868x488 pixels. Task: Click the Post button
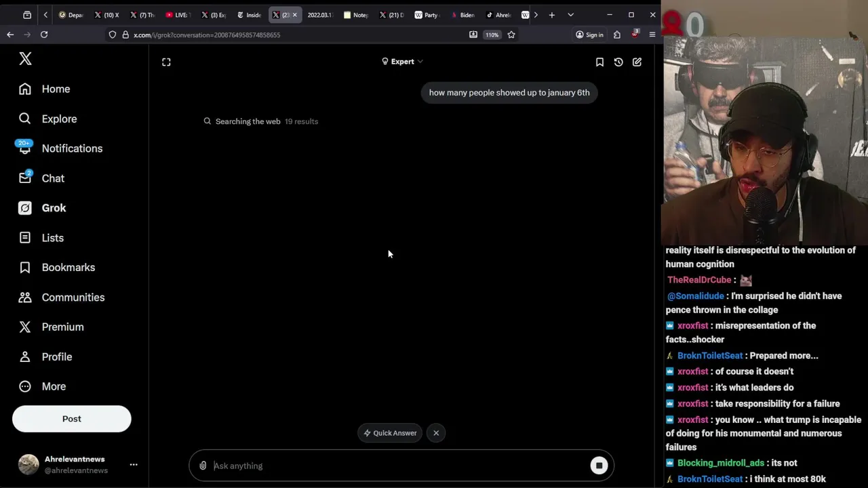coord(71,419)
